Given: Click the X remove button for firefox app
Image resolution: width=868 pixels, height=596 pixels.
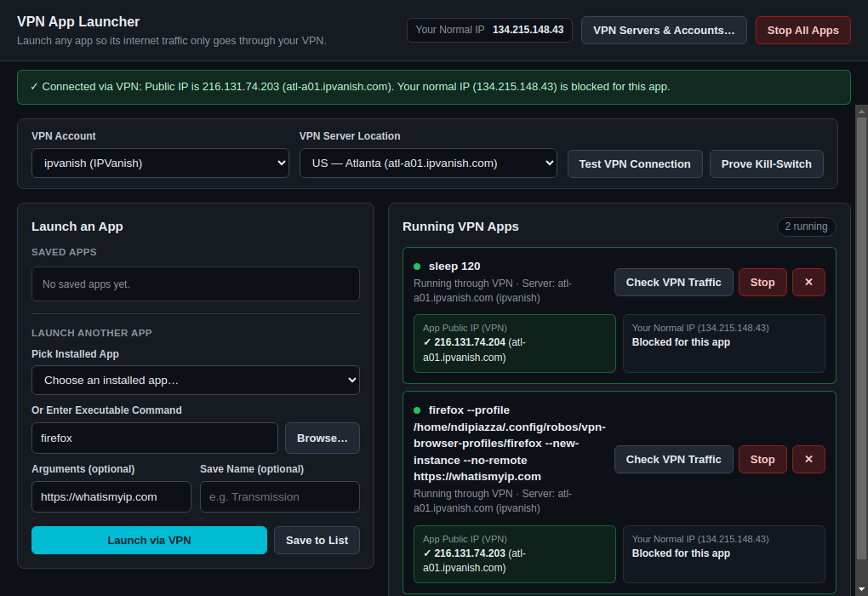Looking at the screenshot, I should 808,459.
